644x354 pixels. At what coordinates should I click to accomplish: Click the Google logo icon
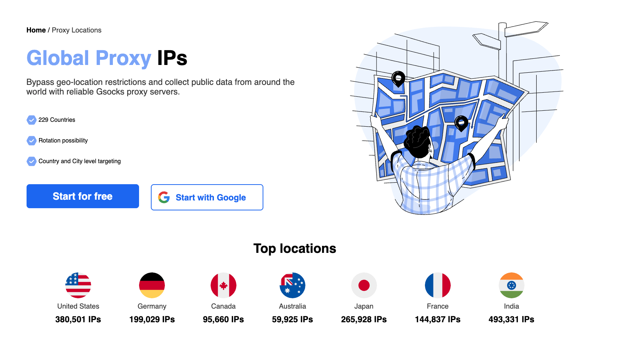[x=164, y=197]
